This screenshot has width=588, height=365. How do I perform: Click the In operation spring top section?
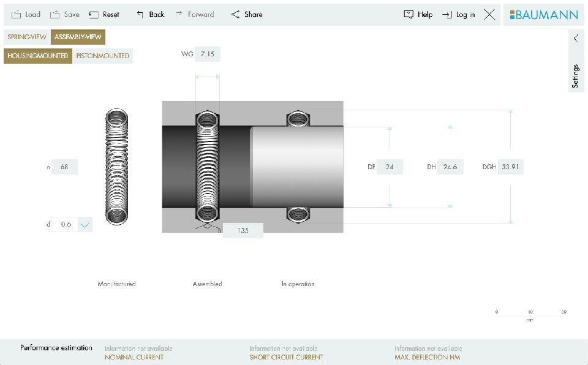click(298, 119)
